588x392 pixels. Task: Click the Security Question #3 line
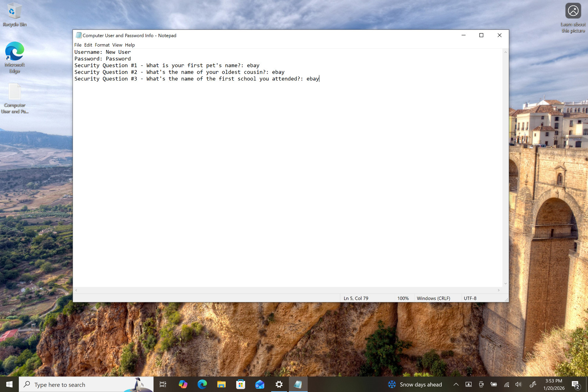[197, 79]
